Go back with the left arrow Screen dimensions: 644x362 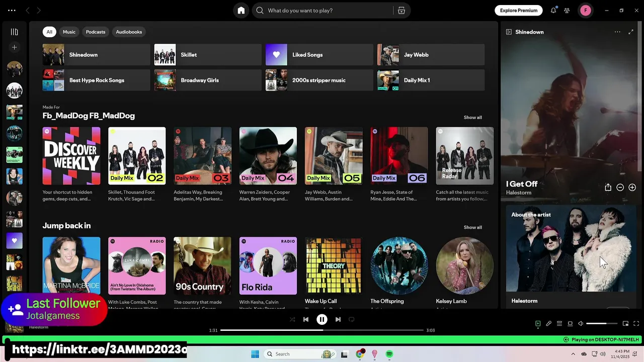28,11
